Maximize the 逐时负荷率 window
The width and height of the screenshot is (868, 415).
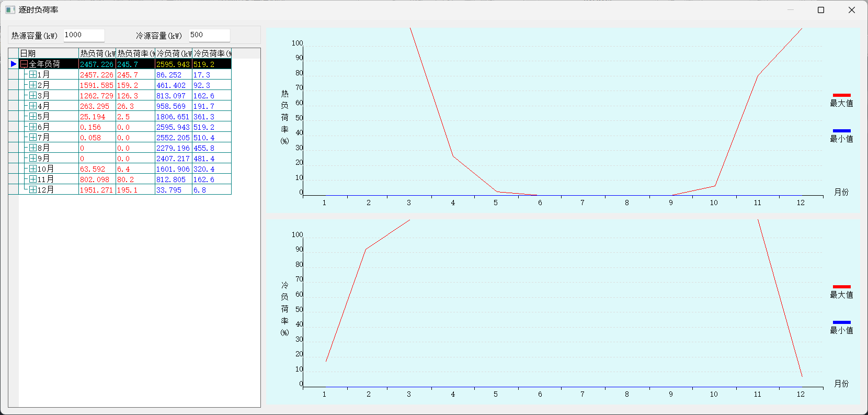821,10
